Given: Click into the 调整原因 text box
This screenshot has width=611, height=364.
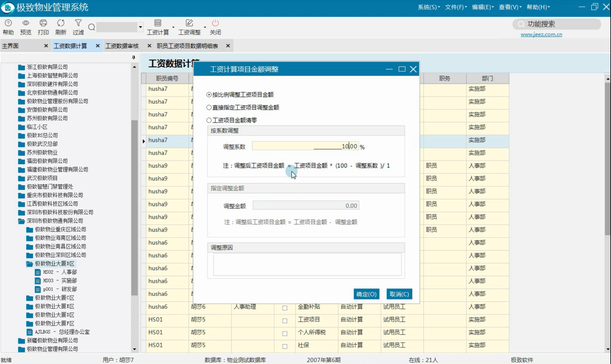Looking at the screenshot, I should click(307, 264).
